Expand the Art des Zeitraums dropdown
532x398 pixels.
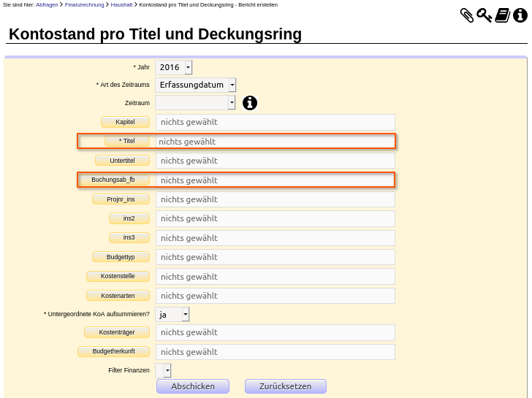(x=195, y=85)
